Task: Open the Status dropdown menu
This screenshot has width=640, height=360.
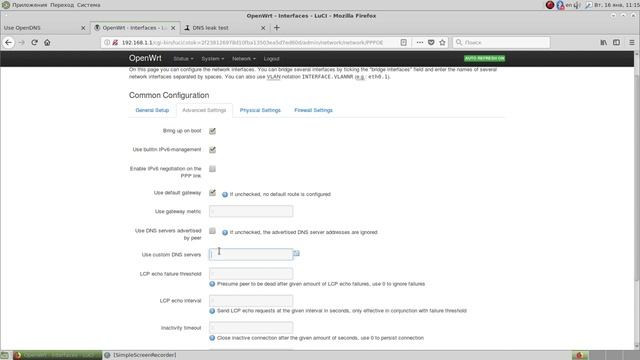Action: 183,59
